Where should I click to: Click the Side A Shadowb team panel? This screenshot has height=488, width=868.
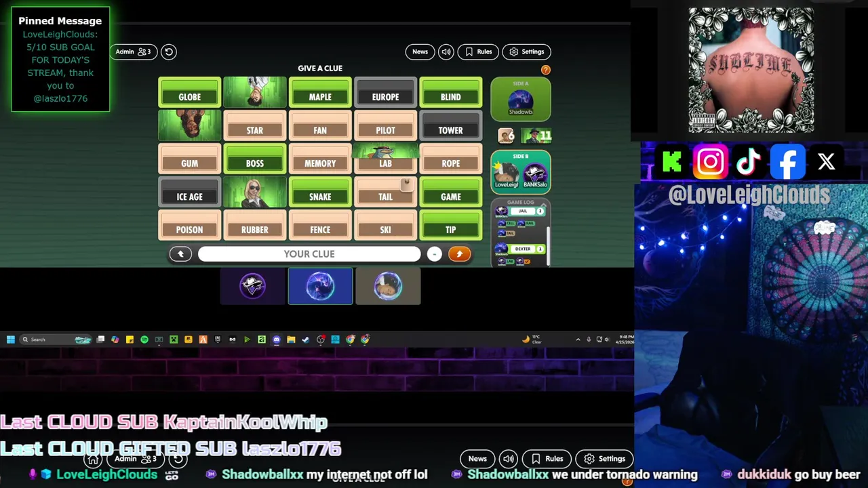[521, 99]
